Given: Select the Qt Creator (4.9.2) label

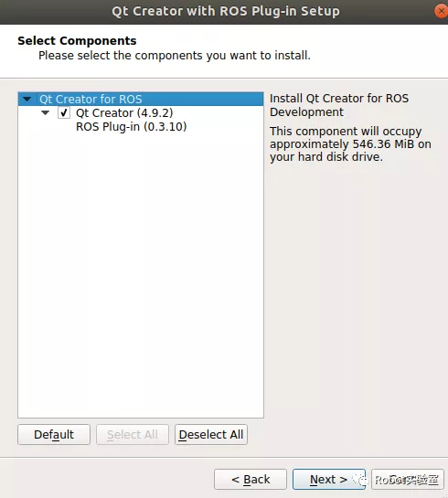Looking at the screenshot, I should tap(124, 112).
